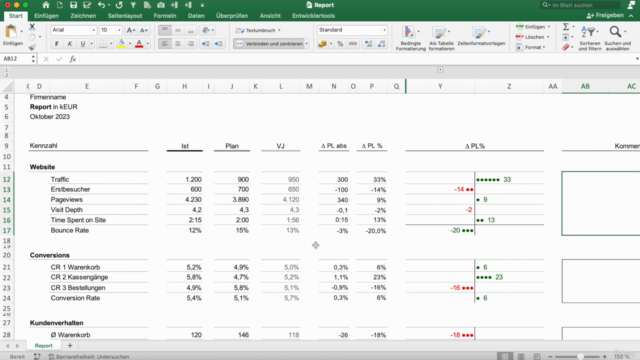Switch to Formeln tab
Viewport: 640px width, 360px height.
click(x=165, y=16)
